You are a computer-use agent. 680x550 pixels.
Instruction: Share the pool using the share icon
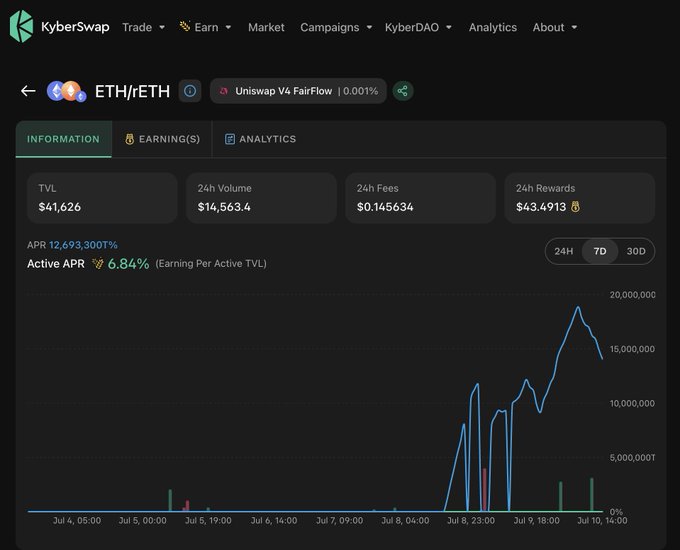coord(403,91)
